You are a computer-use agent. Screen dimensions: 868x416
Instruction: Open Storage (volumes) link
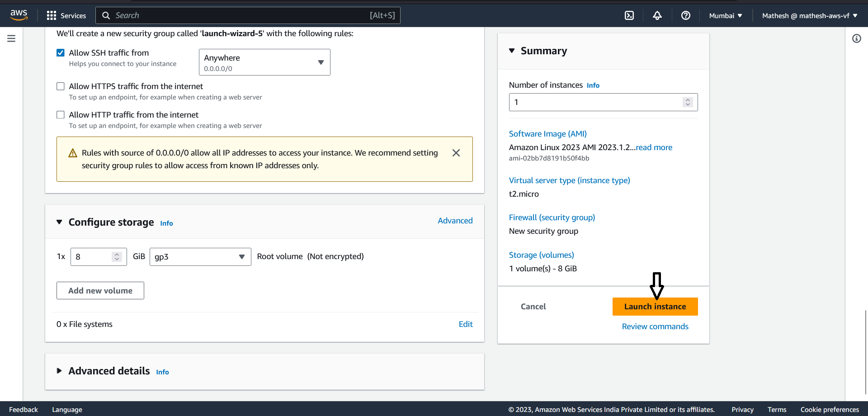[542, 255]
